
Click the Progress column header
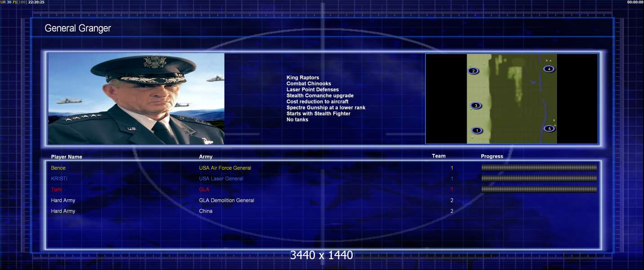pyautogui.click(x=492, y=157)
